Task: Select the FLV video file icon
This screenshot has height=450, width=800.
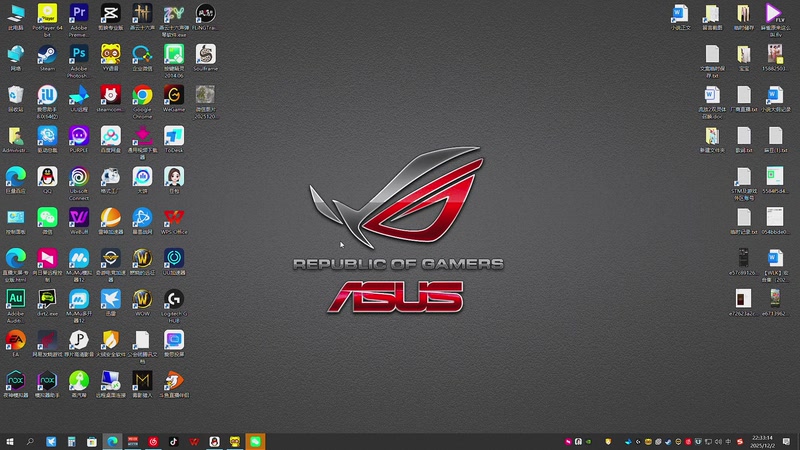Action: [775, 19]
